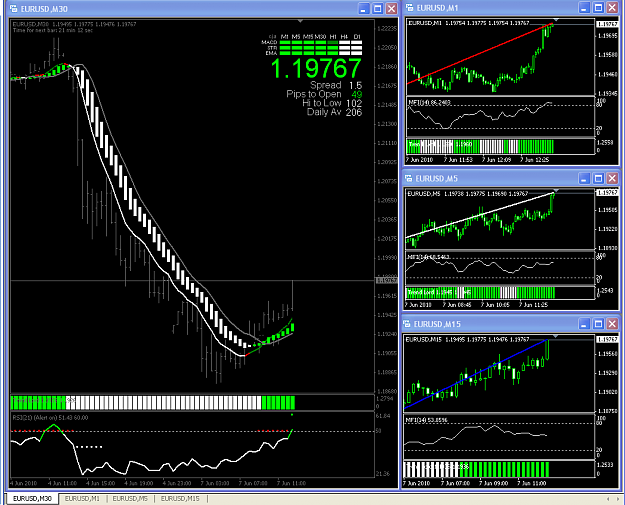Minimize the EURUSD,M1 chart window

pos(584,8)
